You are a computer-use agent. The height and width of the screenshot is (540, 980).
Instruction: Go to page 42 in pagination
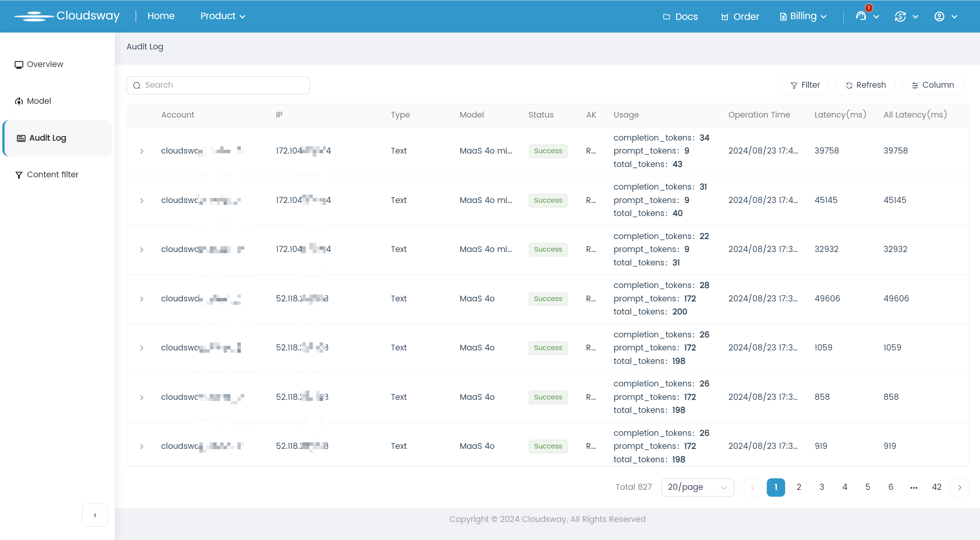point(936,487)
